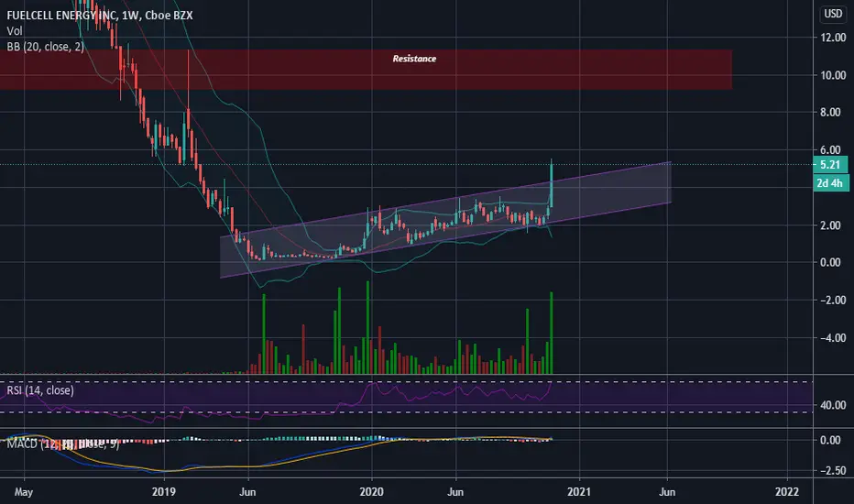Viewport: 854px width, 504px height.
Task: Click the latest tall green breakout candle
Action: tap(552, 185)
